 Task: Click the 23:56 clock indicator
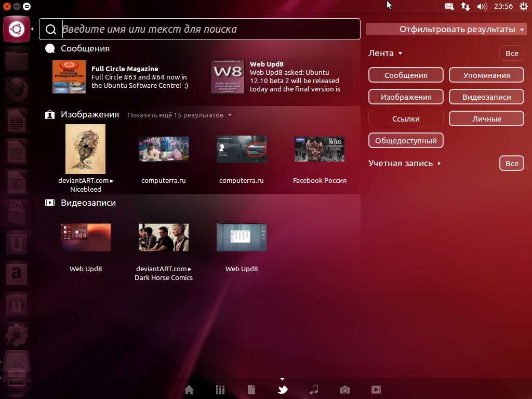pos(503,6)
